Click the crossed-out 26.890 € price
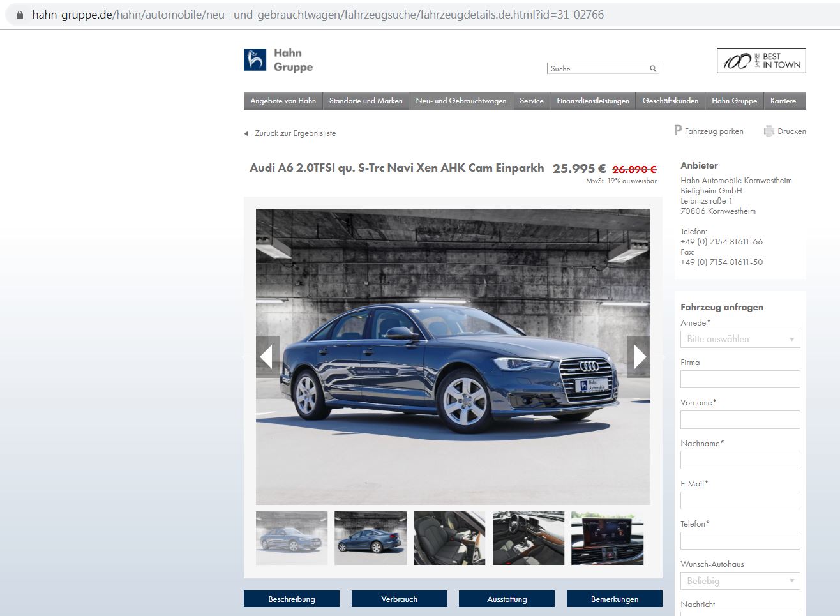 634,169
